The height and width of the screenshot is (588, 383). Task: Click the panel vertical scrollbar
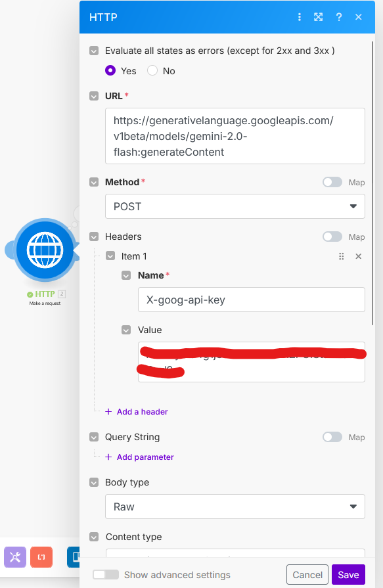[372, 183]
